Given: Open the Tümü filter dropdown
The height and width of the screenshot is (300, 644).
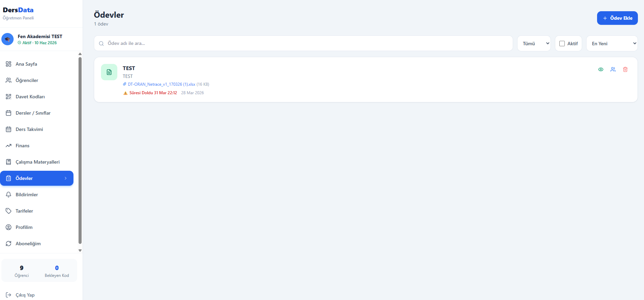Looking at the screenshot, I should pos(534,44).
